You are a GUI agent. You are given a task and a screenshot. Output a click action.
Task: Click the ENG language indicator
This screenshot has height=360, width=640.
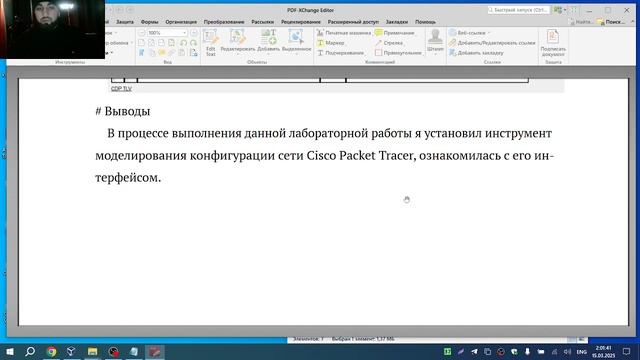point(581,352)
